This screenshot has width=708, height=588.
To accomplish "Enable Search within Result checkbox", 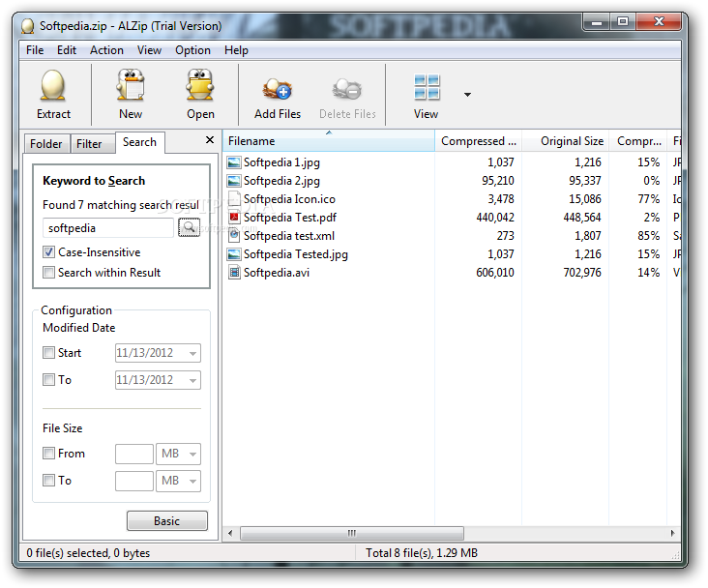I will click(48, 273).
